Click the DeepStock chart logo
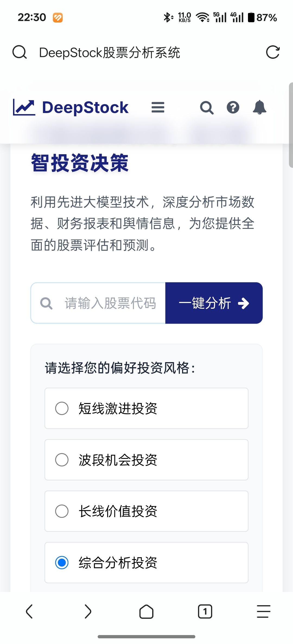This screenshot has height=644, width=293. click(x=24, y=107)
